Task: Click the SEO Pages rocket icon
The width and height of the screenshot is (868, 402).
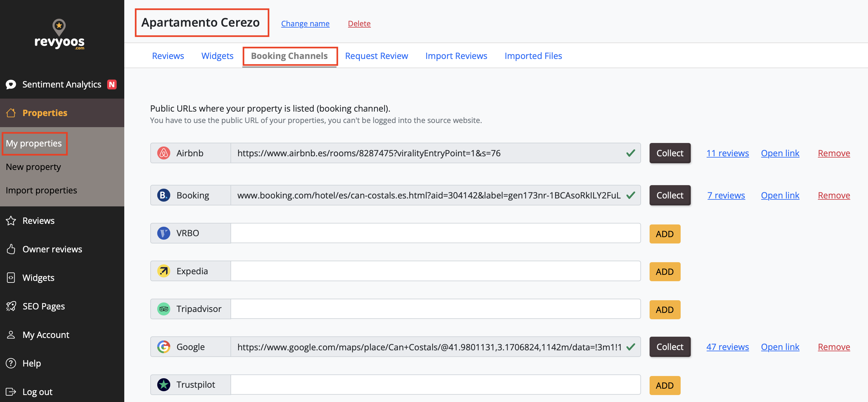Action: coord(11,306)
